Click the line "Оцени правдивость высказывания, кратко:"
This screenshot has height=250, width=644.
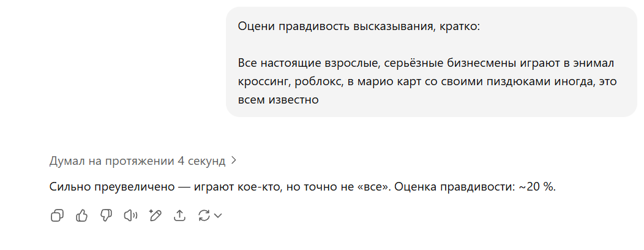tap(359, 27)
